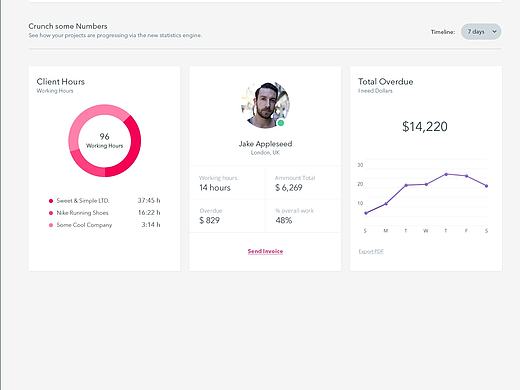Image resolution: width=520 pixels, height=390 pixels.
Task: Click the Crunch some Numbers heading
Action: tap(68, 26)
